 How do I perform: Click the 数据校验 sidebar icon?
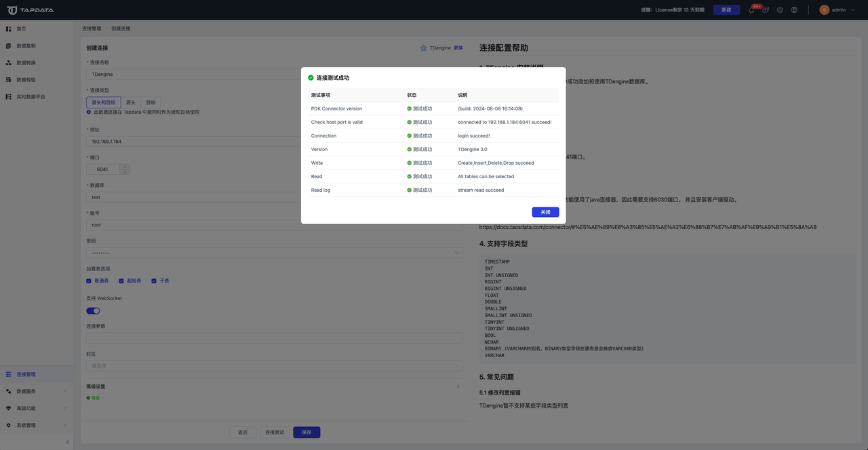tap(9, 80)
